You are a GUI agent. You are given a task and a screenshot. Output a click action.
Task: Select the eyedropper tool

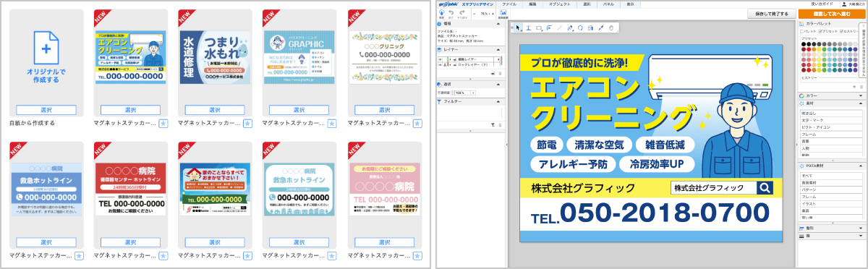point(600,27)
